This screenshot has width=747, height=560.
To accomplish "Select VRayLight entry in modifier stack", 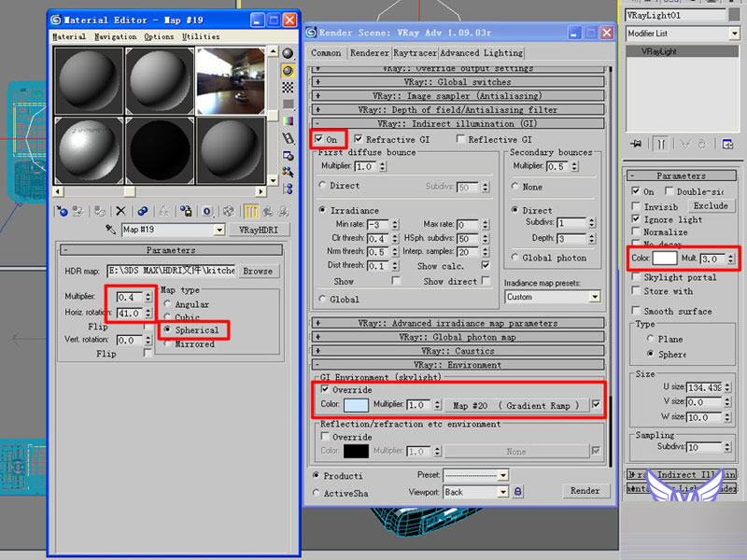I will (682, 51).
